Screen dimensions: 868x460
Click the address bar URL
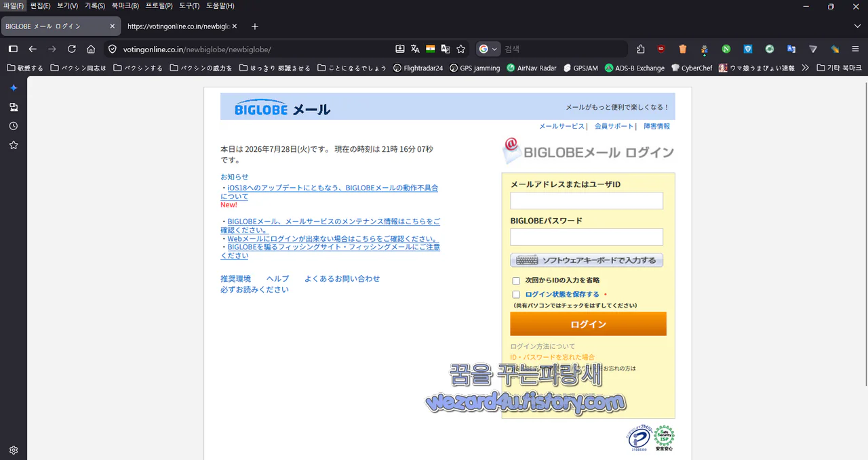coord(197,49)
